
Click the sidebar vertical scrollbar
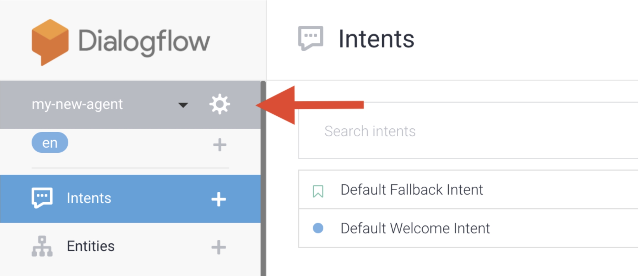tap(263, 179)
